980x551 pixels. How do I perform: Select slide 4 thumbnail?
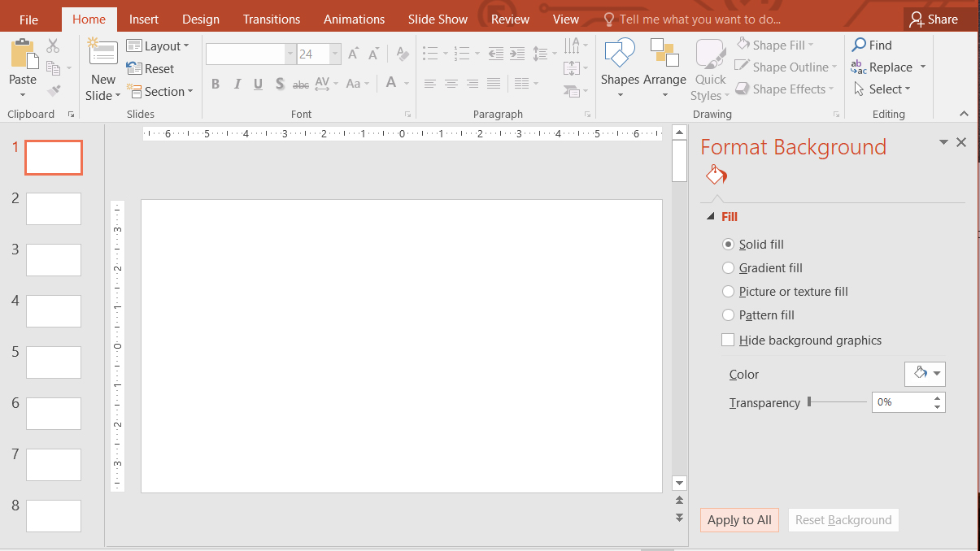(x=54, y=311)
